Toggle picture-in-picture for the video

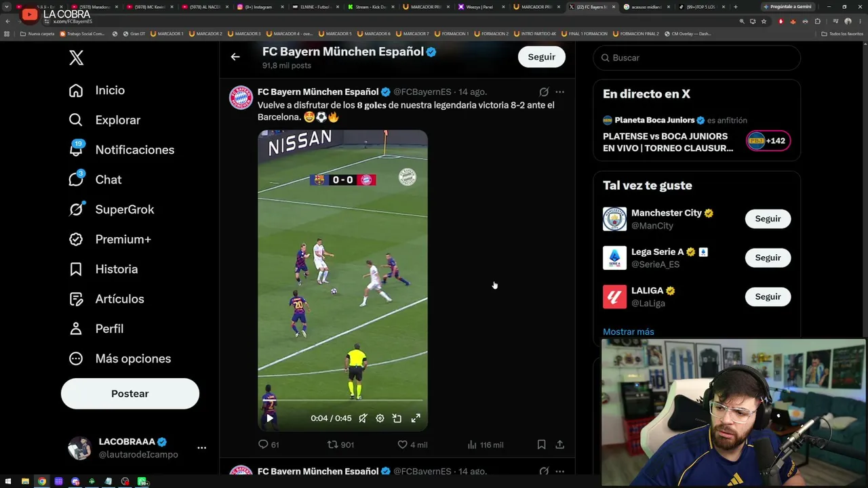(397, 418)
